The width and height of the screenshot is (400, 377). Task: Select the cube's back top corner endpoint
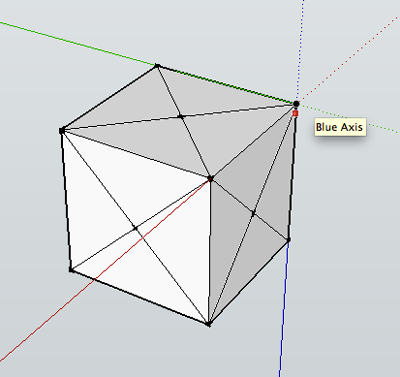point(157,66)
